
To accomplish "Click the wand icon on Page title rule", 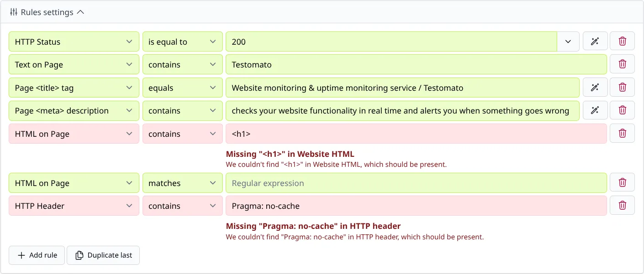I will coord(595,87).
